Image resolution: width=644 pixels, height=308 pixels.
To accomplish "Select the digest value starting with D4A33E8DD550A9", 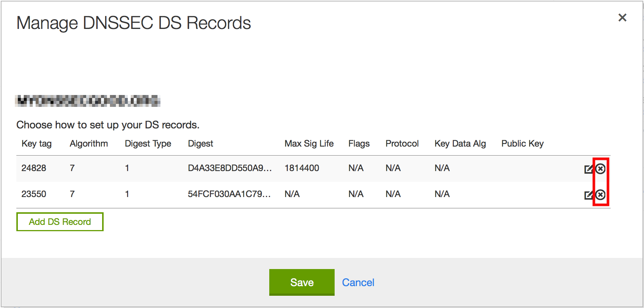I will coord(230,168).
